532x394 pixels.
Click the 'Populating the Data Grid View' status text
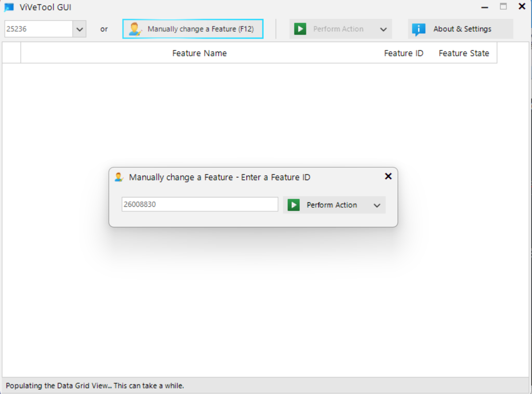point(95,386)
